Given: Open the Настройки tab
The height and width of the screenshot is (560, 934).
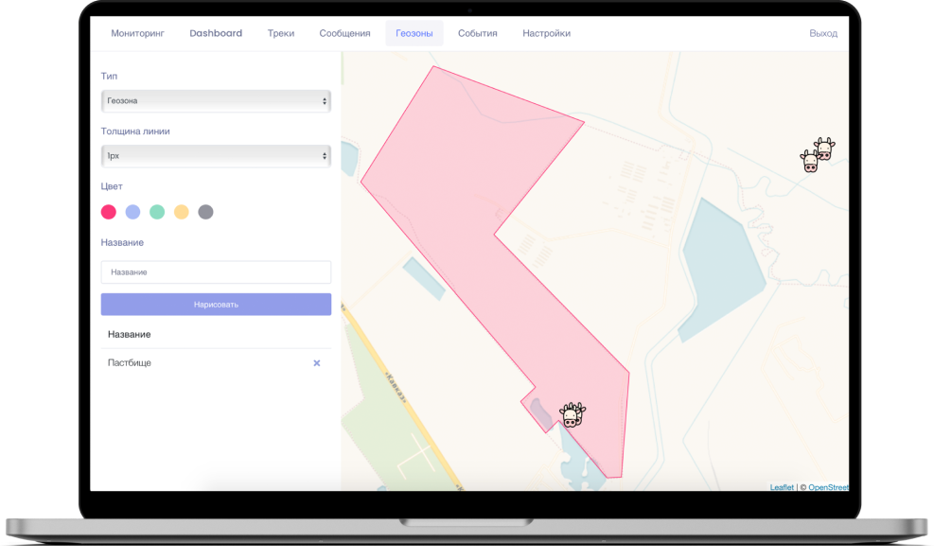Looking at the screenshot, I should pos(546,33).
